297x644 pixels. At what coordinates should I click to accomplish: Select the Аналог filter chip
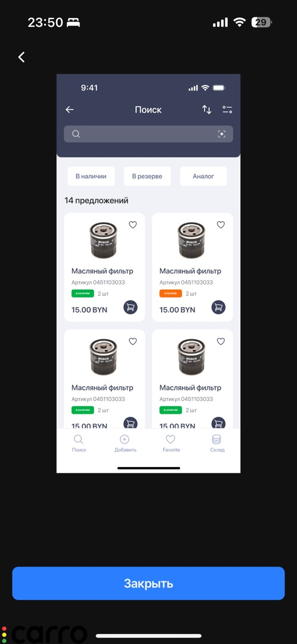click(203, 176)
